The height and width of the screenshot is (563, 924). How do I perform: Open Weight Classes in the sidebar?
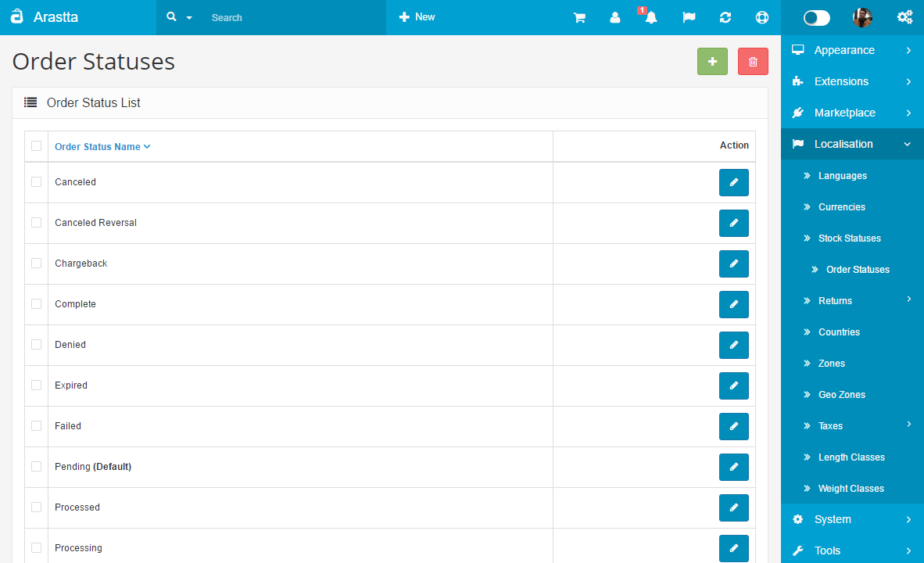[851, 488]
